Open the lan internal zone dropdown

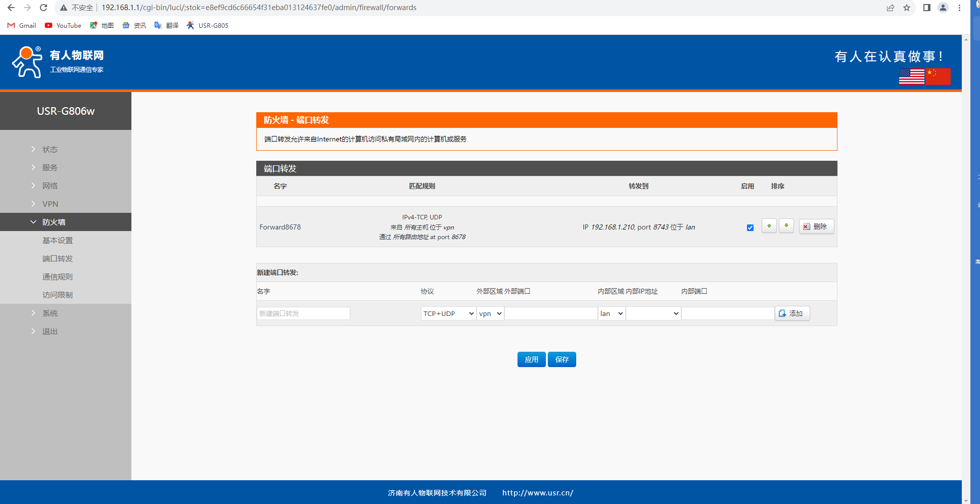tap(612, 313)
